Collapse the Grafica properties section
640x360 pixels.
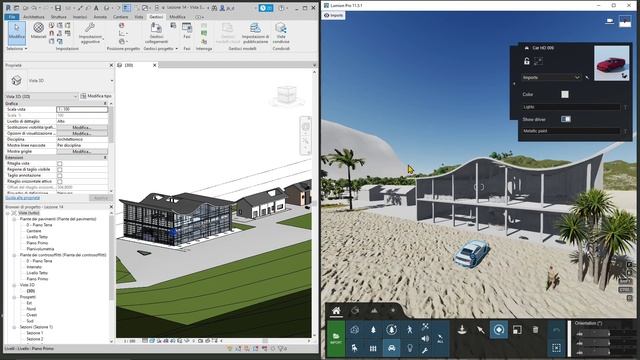tap(104, 104)
